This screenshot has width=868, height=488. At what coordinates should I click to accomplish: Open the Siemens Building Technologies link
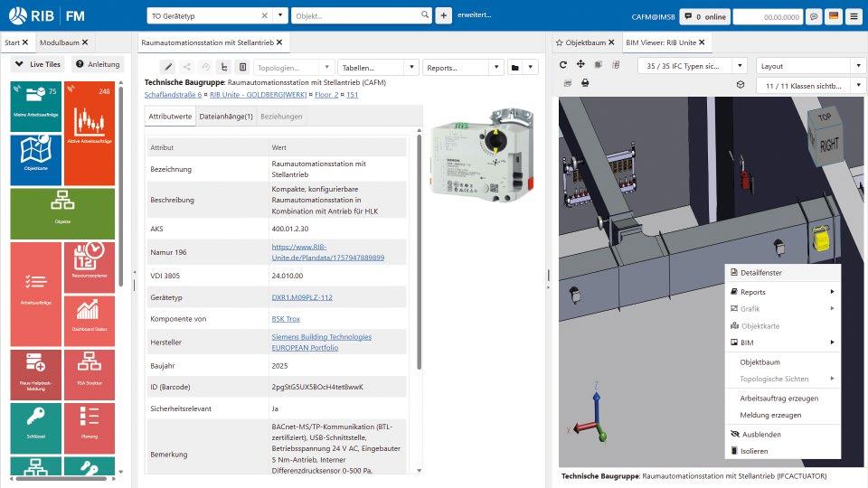322,342
